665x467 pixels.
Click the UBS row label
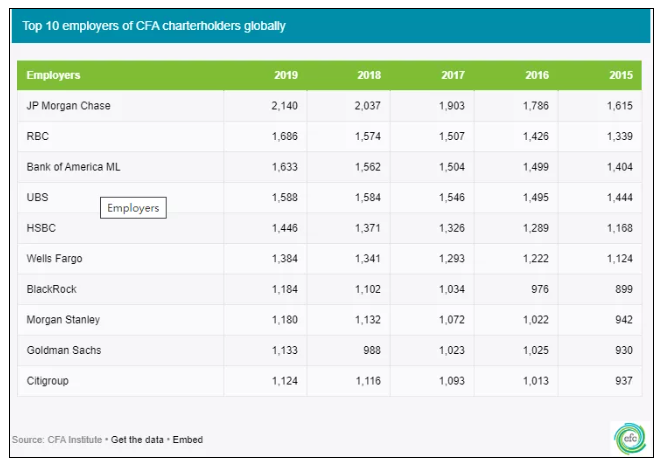point(37,197)
